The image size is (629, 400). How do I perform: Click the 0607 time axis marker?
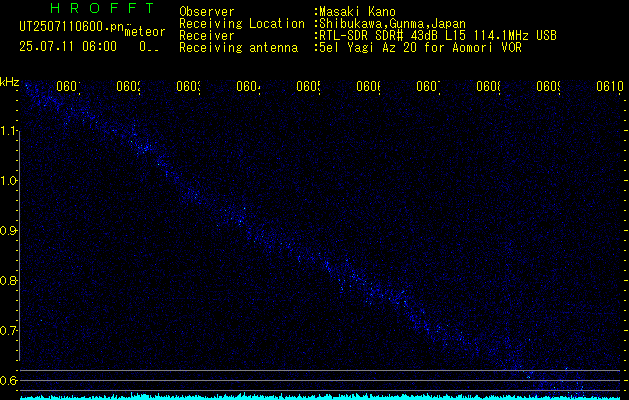pyautogui.click(x=428, y=86)
